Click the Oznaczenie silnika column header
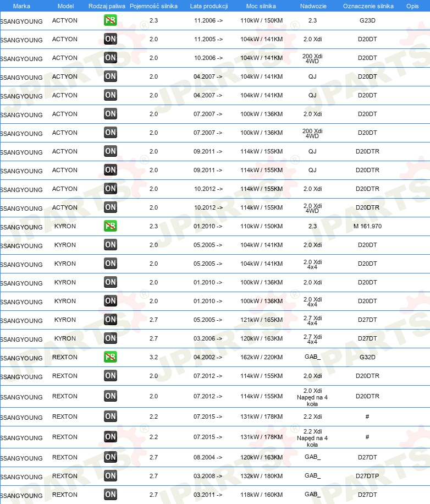This screenshot has width=430, height=504. (x=368, y=6)
